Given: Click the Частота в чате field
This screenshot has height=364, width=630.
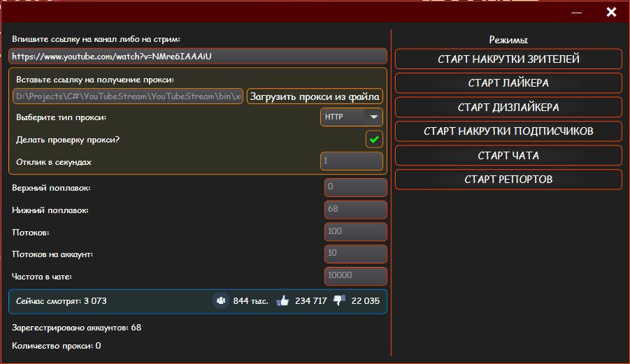Looking at the screenshot, I should pyautogui.click(x=356, y=276).
